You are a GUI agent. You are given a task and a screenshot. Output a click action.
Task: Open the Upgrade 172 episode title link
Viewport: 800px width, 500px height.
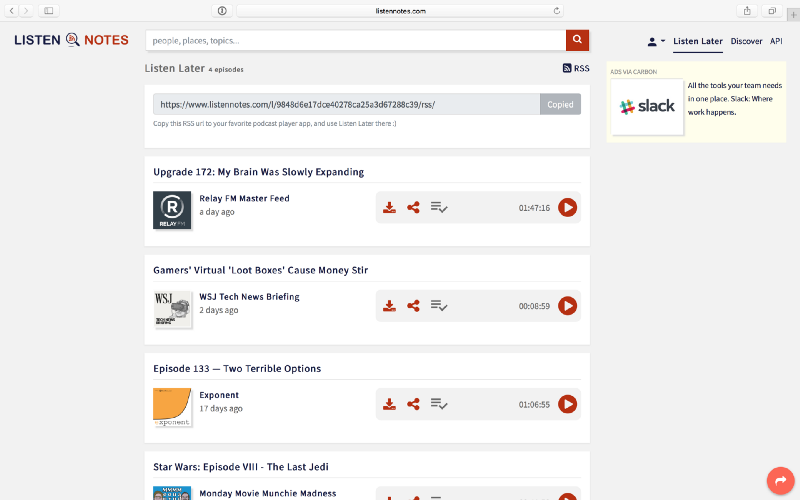pos(259,172)
